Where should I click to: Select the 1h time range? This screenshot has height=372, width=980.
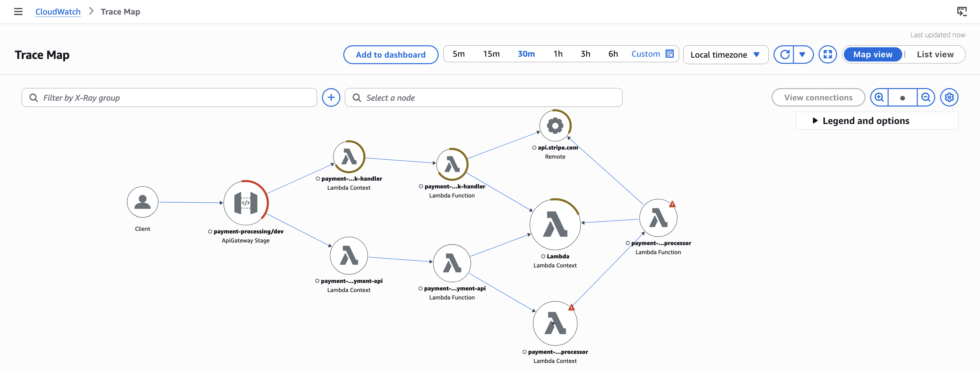tap(558, 54)
